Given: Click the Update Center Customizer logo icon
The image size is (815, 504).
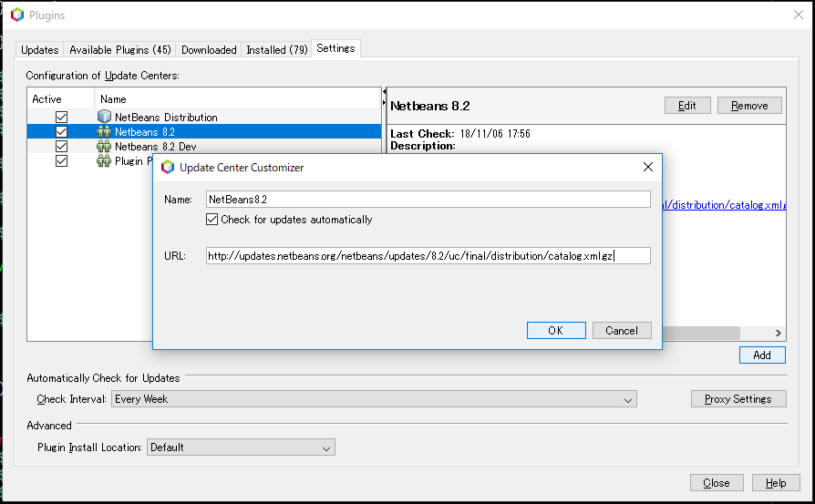Looking at the screenshot, I should pos(168,168).
